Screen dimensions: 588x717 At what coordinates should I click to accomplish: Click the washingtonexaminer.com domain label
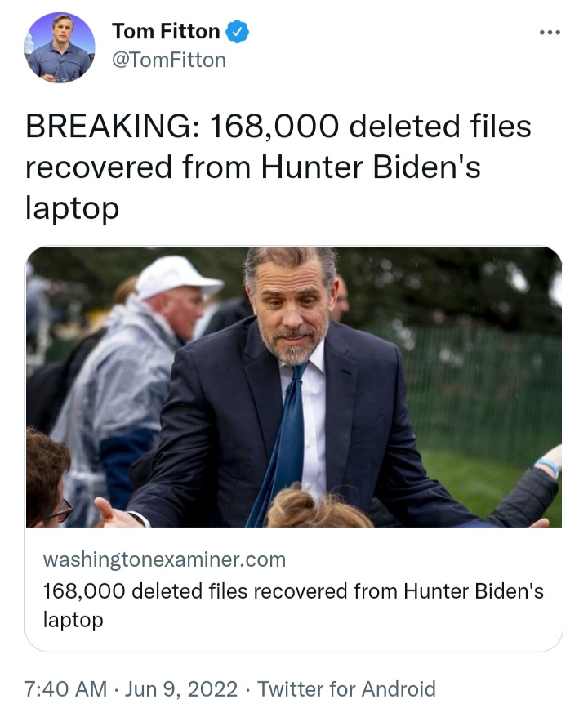(x=165, y=559)
